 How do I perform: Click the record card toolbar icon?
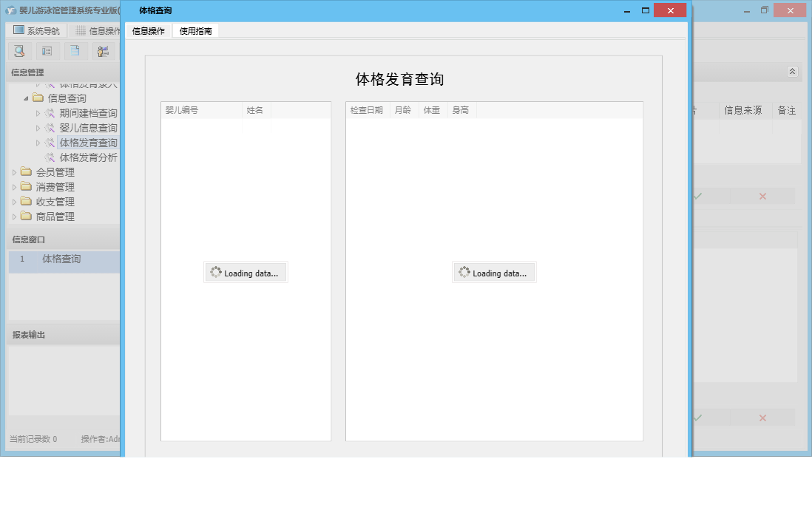tap(47, 50)
